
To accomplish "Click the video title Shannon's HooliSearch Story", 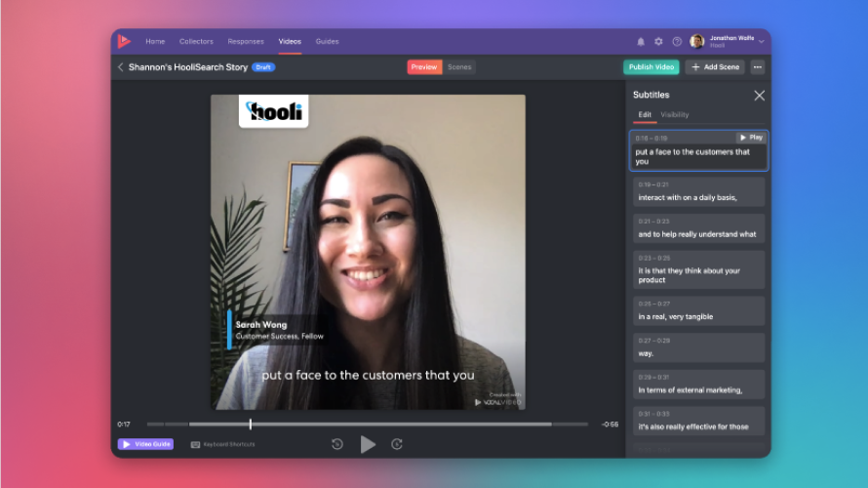I will point(188,67).
